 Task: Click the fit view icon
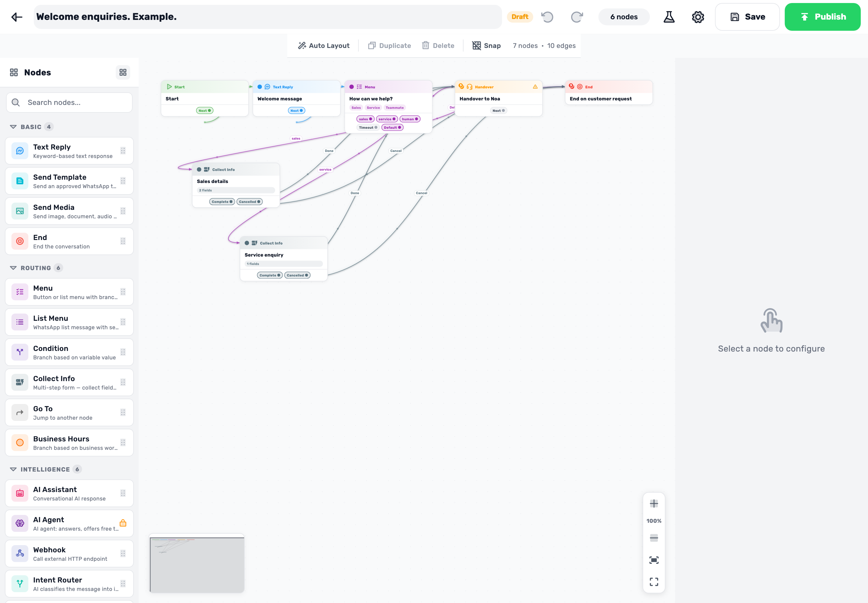tap(654, 560)
